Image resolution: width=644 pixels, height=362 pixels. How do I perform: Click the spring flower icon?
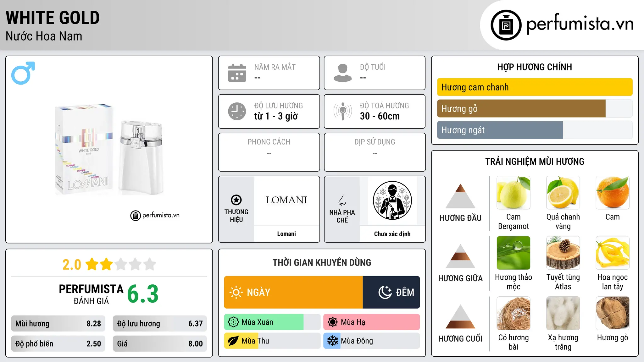tap(233, 322)
